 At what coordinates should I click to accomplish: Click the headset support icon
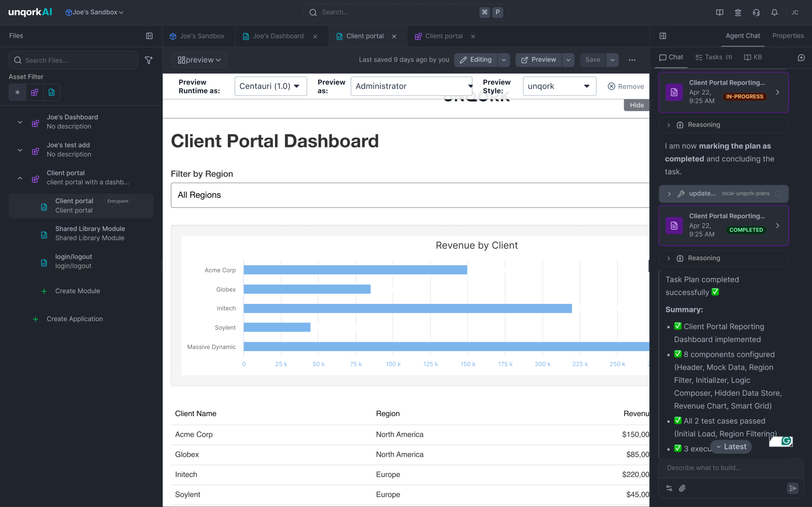(756, 12)
